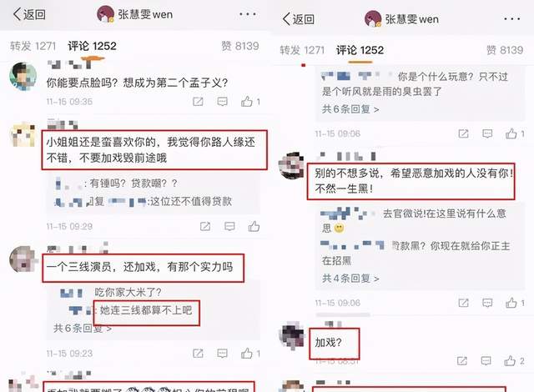Image resolution: width=534 pixels, height=392 pixels.
Task: Tap the 小姐姐还是蛮喜欢你的 comment text
Action: (150, 150)
